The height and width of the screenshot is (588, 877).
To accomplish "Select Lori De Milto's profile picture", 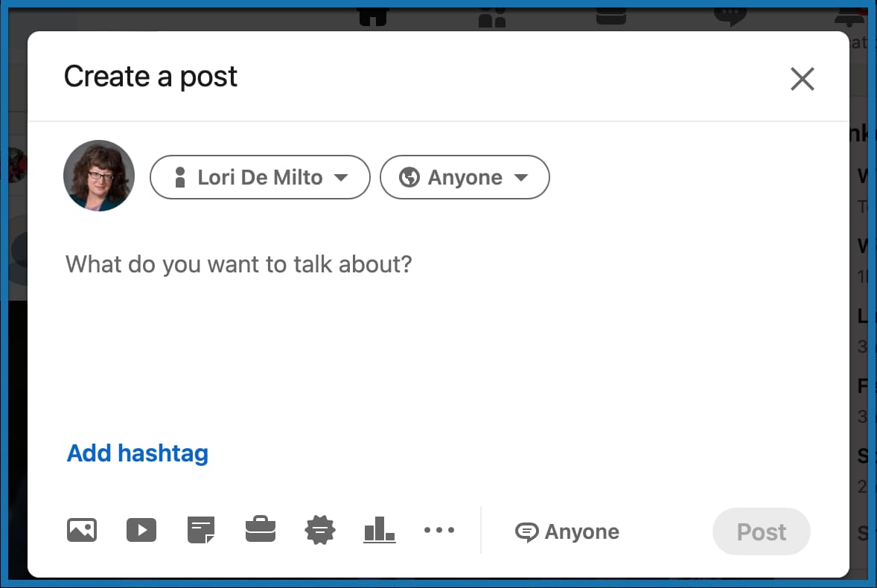I will pos(98,176).
